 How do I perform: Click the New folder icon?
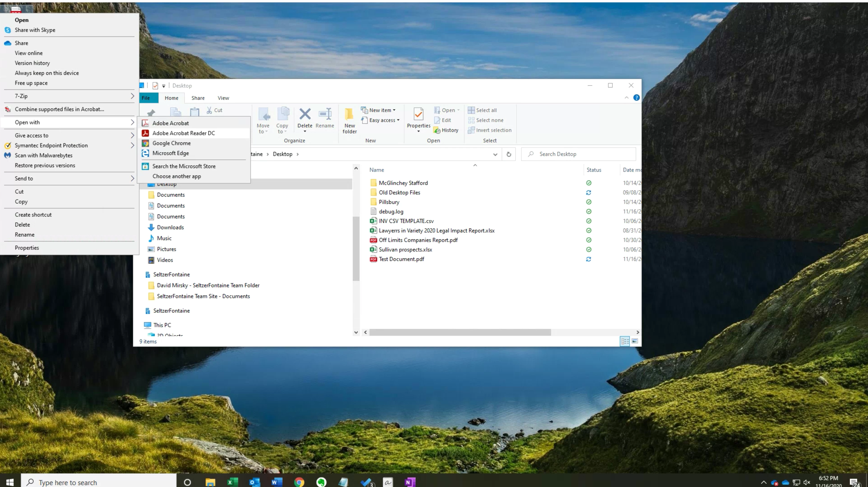(349, 115)
